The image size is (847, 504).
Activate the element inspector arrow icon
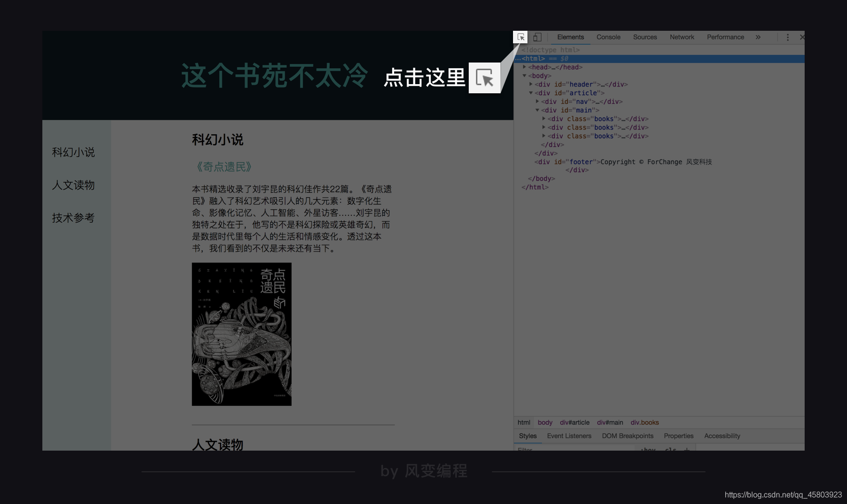521,37
